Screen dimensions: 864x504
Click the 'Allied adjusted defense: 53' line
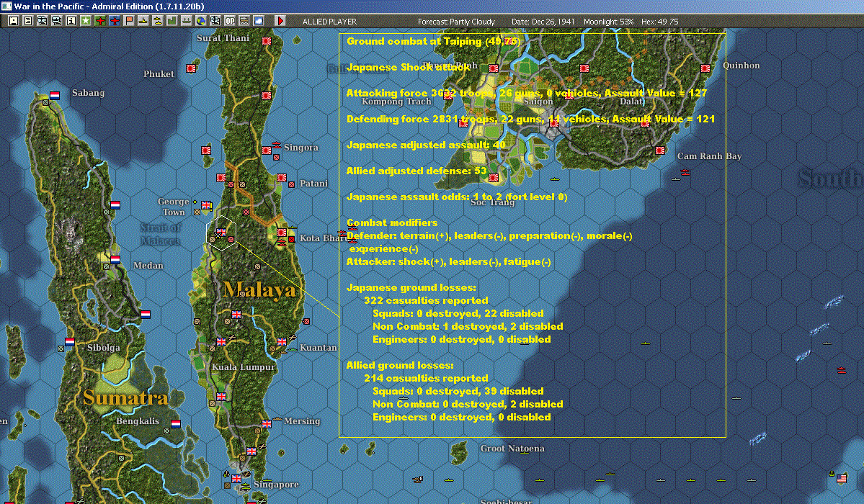point(417,171)
